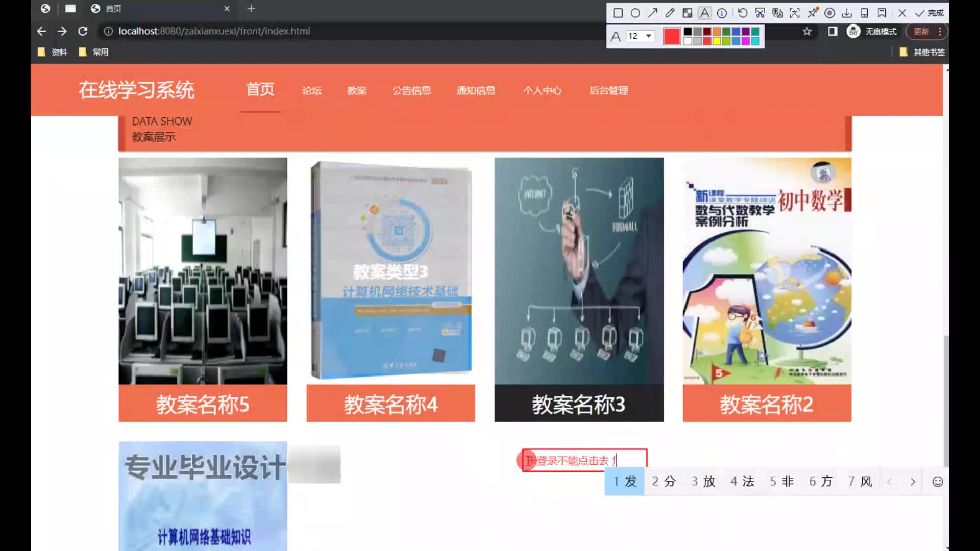Select the text annotation tool
This screenshot has height=551, width=980.
coord(705,13)
